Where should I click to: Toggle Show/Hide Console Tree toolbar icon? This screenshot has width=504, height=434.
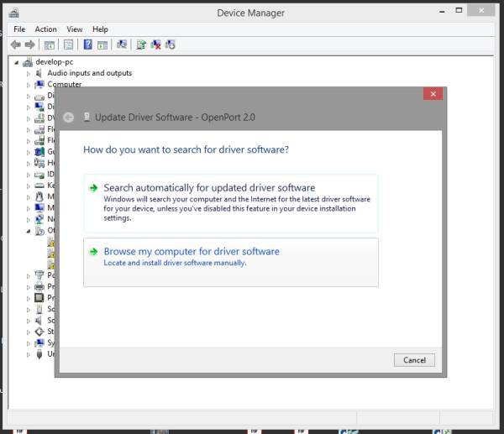pos(50,45)
